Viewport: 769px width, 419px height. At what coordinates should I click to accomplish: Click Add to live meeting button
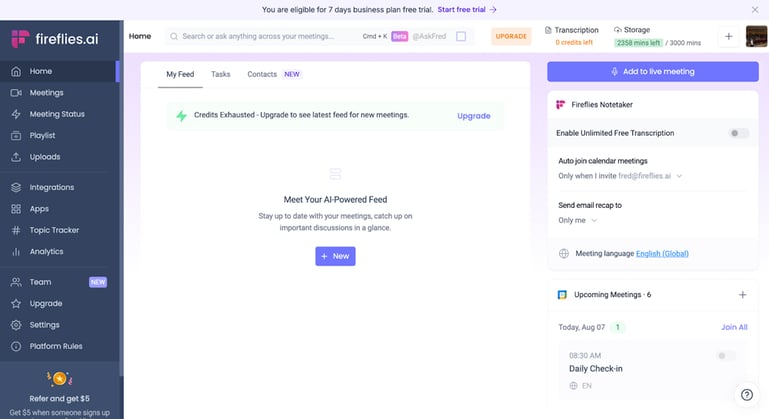pos(652,72)
